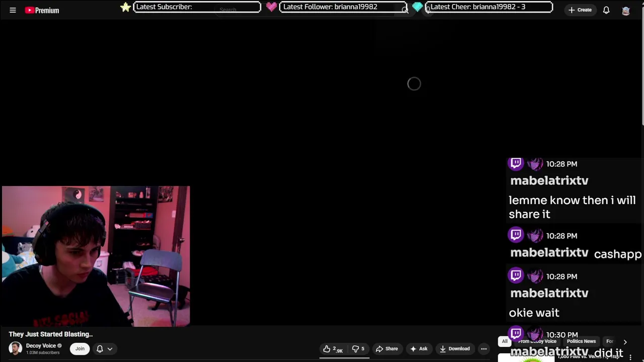This screenshot has width=644, height=362.
Task: Click the okie wait chat message
Action: (x=534, y=313)
